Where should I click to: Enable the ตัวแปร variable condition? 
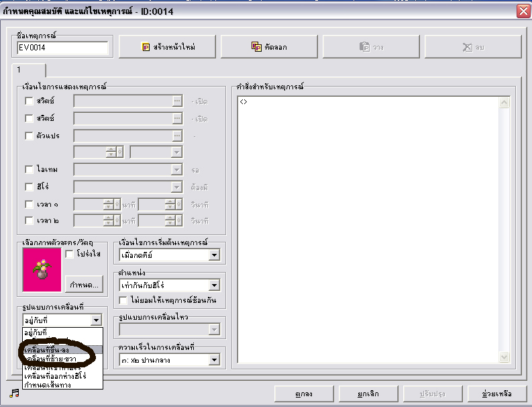29,136
